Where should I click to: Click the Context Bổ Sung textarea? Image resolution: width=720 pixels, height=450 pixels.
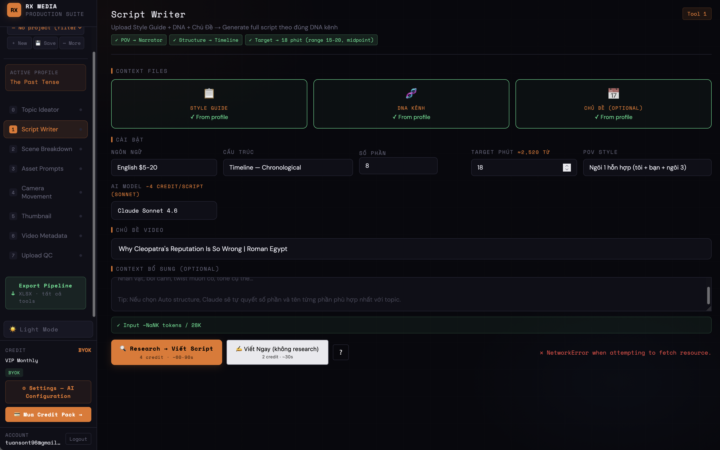411,294
